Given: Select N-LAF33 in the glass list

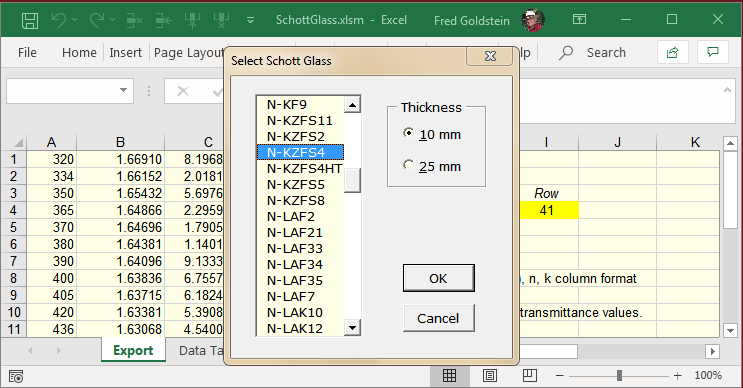Looking at the screenshot, I should tap(300, 248).
